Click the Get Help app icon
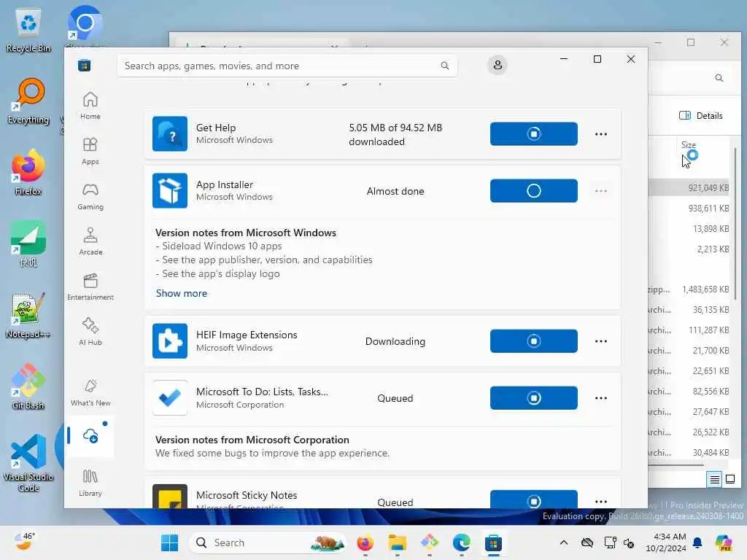 pyautogui.click(x=170, y=134)
